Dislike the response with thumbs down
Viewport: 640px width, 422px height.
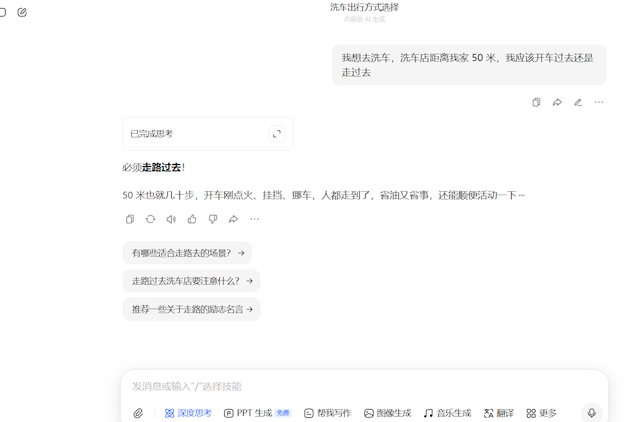click(x=212, y=219)
